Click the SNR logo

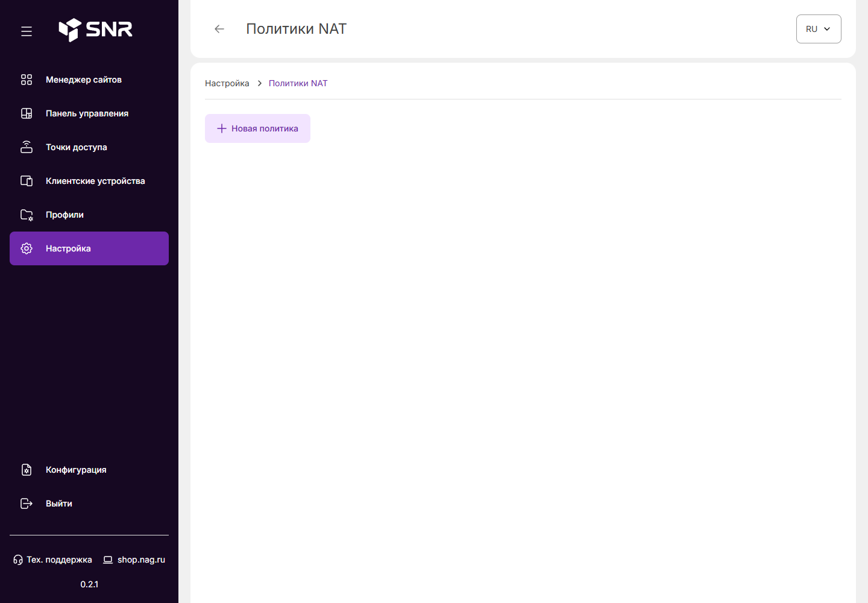[x=95, y=30]
